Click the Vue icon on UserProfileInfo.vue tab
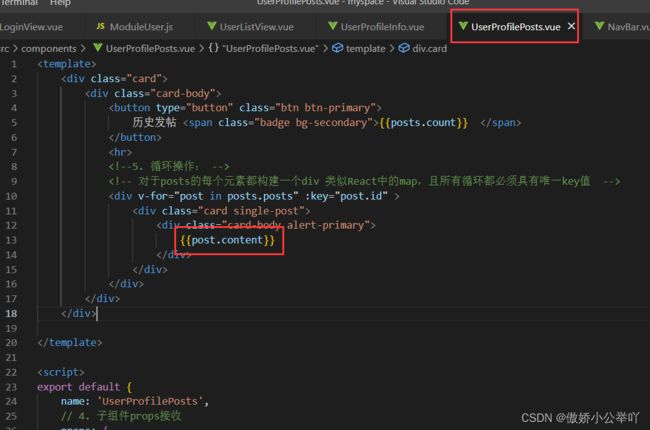The width and height of the screenshot is (650, 430). pos(333,26)
